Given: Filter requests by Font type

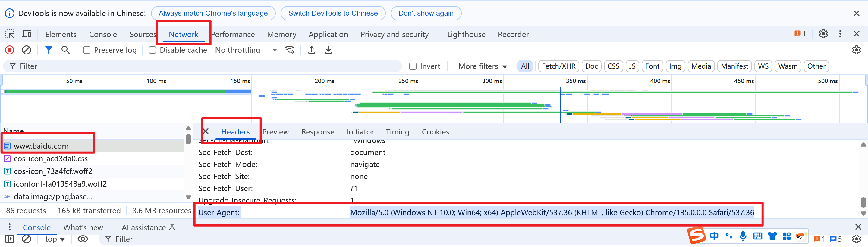Looking at the screenshot, I should [652, 66].
